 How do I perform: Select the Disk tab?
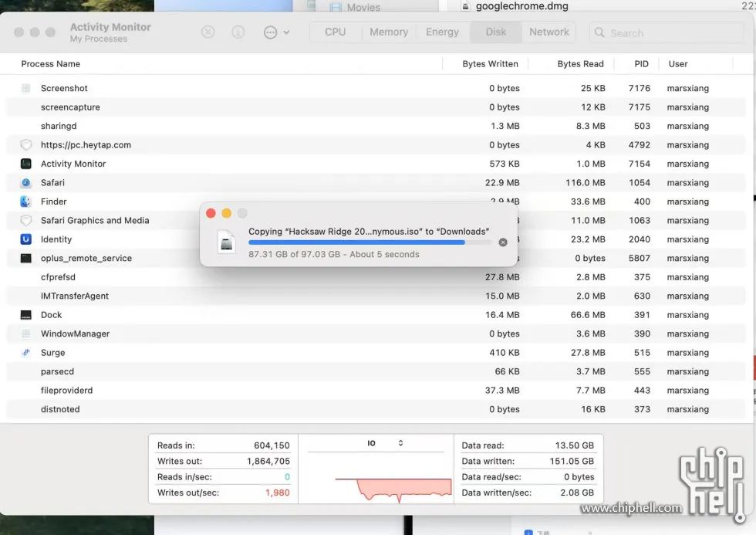(x=495, y=32)
